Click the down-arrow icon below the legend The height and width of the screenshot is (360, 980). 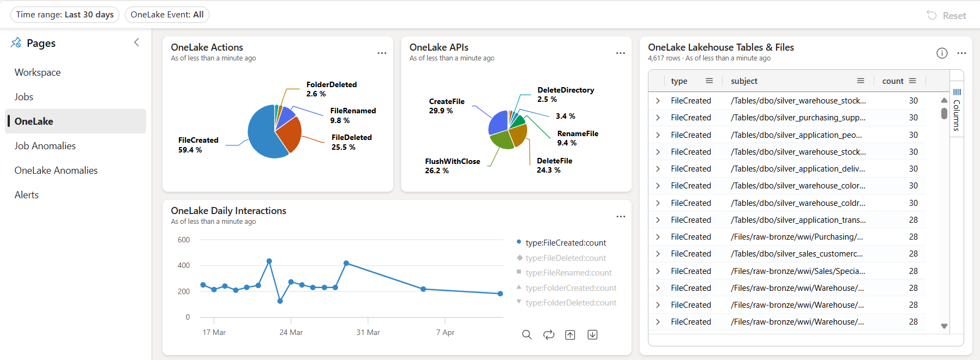[592, 335]
